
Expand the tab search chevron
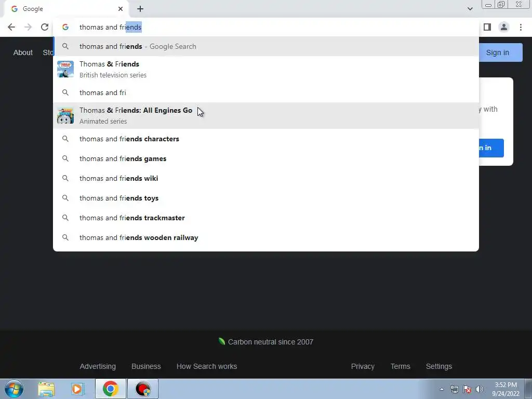coord(470,9)
